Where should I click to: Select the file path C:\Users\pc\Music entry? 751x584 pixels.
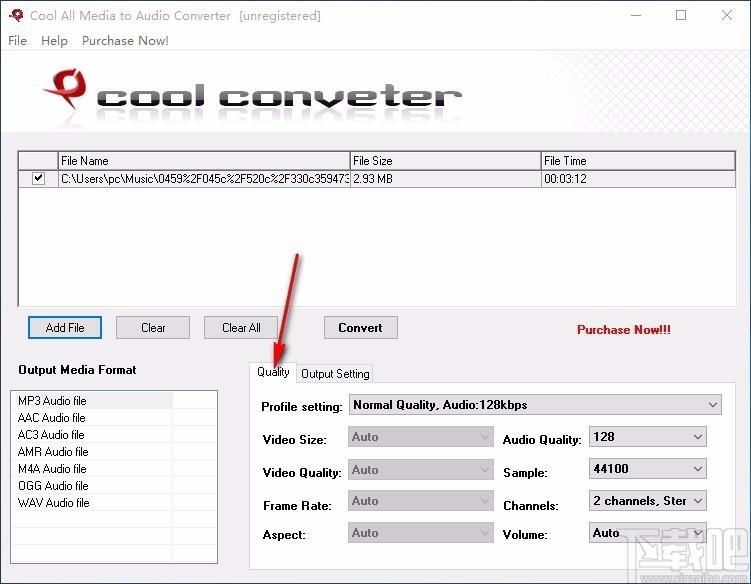tap(205, 179)
